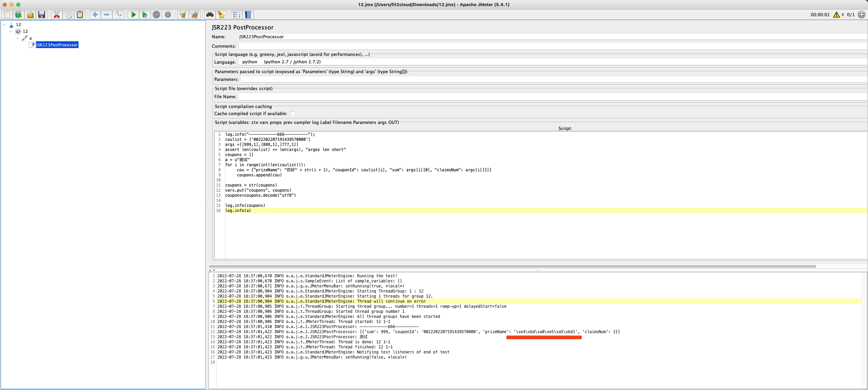This screenshot has height=390, width=868.
Task: Expand the tree with the plus icon
Action: pyautogui.click(x=95, y=15)
